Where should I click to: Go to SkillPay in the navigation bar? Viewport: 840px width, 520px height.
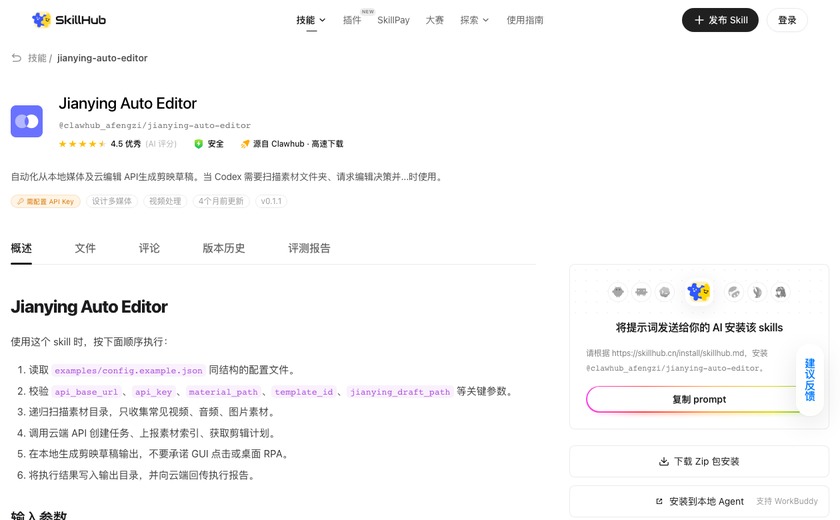pos(393,20)
